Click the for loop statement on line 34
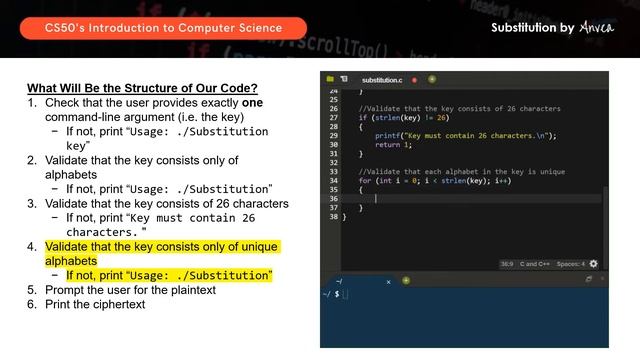Screen dimensions: 640x360 pos(435,180)
